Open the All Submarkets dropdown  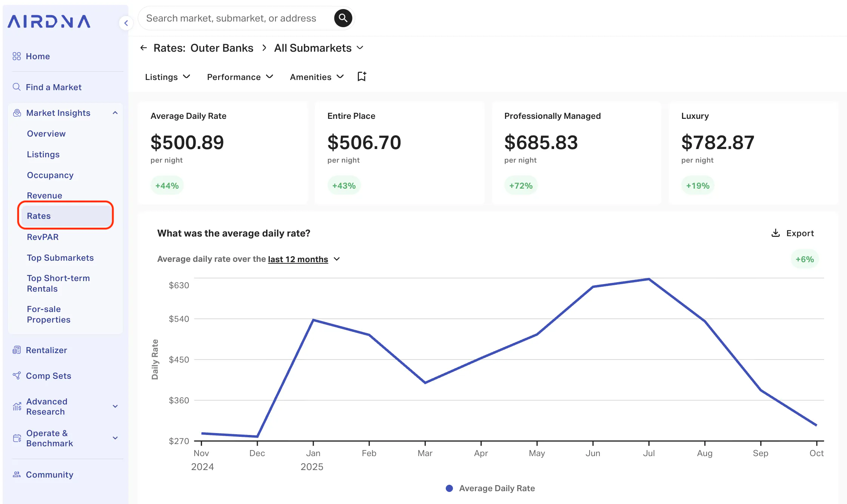click(x=319, y=48)
